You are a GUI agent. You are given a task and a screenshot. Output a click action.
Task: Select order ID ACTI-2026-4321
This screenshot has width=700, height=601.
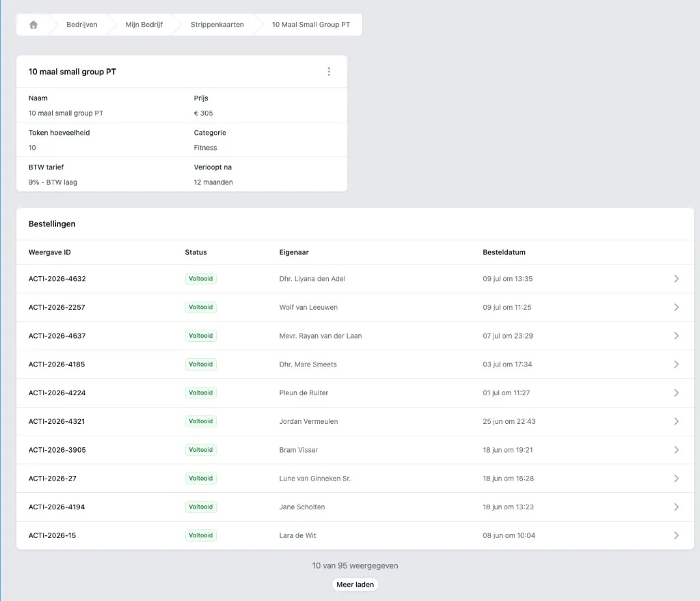click(57, 421)
